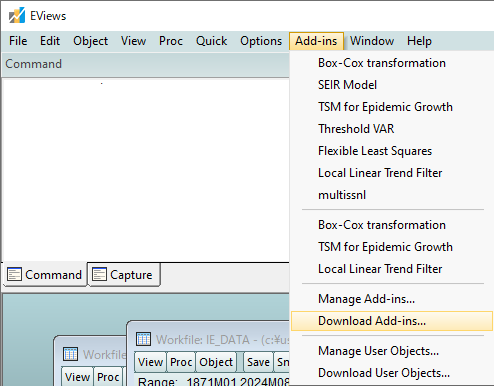Close the open Add-ins menu header
The height and width of the screenshot is (386, 494).
click(316, 41)
